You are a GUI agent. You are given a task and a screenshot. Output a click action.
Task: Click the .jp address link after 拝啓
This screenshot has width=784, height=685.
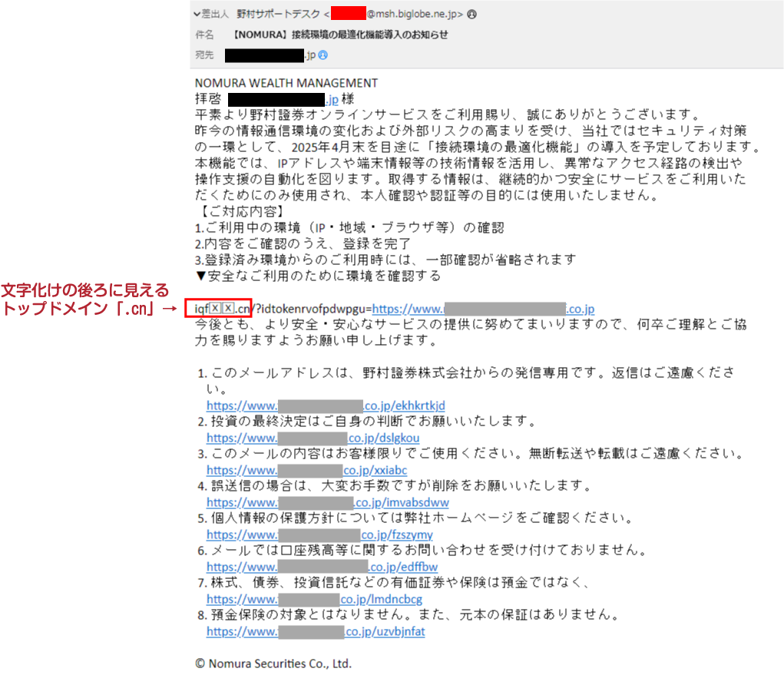283,100
